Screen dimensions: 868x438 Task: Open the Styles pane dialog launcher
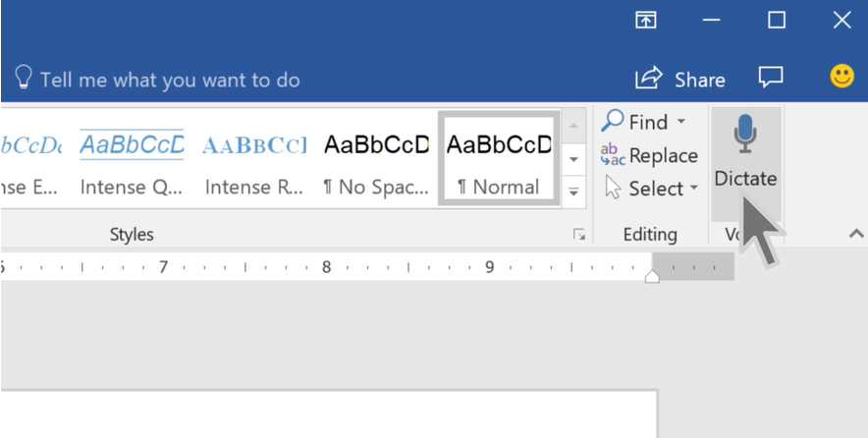click(579, 234)
